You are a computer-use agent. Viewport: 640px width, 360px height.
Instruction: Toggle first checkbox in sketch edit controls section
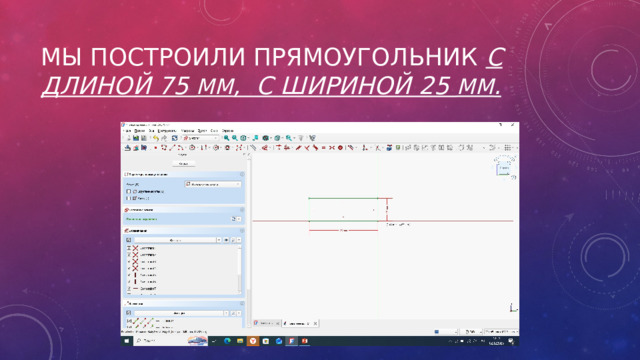tap(129, 191)
